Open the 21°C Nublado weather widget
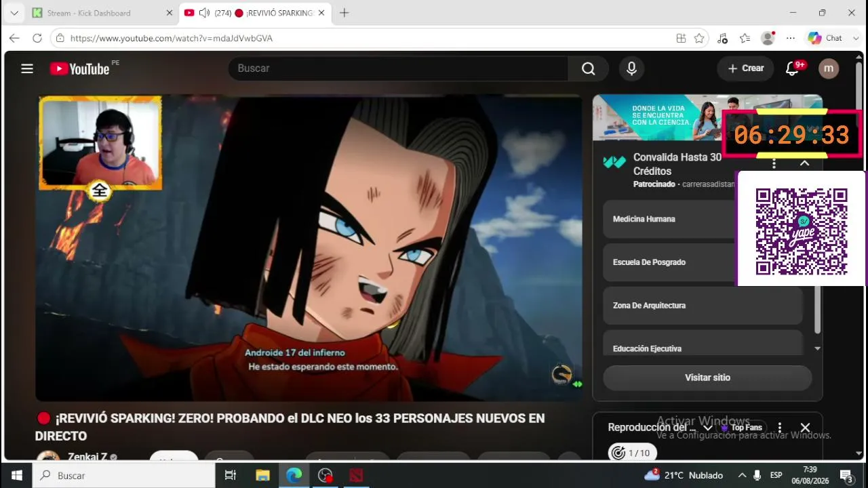The width and height of the screenshot is (868, 488). click(684, 475)
